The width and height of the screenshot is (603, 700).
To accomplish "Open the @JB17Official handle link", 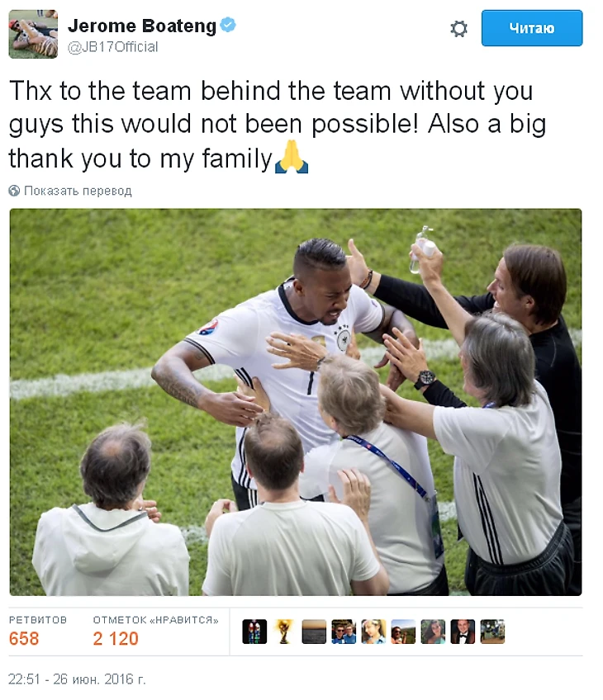I will point(112,47).
